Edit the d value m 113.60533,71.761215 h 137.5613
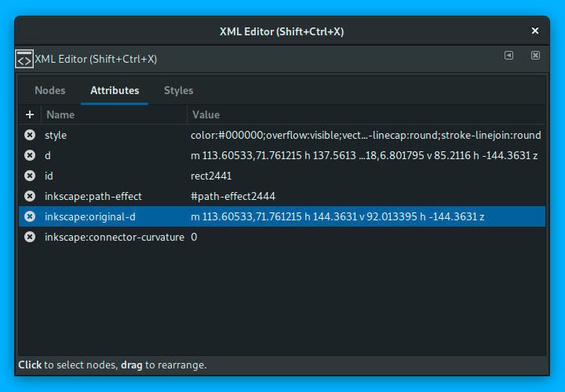 tap(364, 155)
